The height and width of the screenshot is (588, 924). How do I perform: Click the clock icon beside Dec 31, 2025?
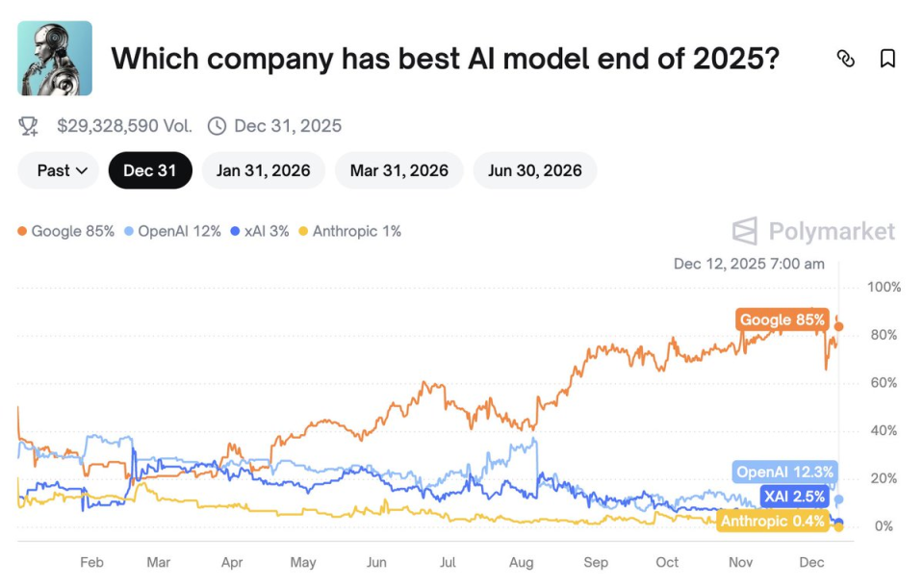(217, 126)
